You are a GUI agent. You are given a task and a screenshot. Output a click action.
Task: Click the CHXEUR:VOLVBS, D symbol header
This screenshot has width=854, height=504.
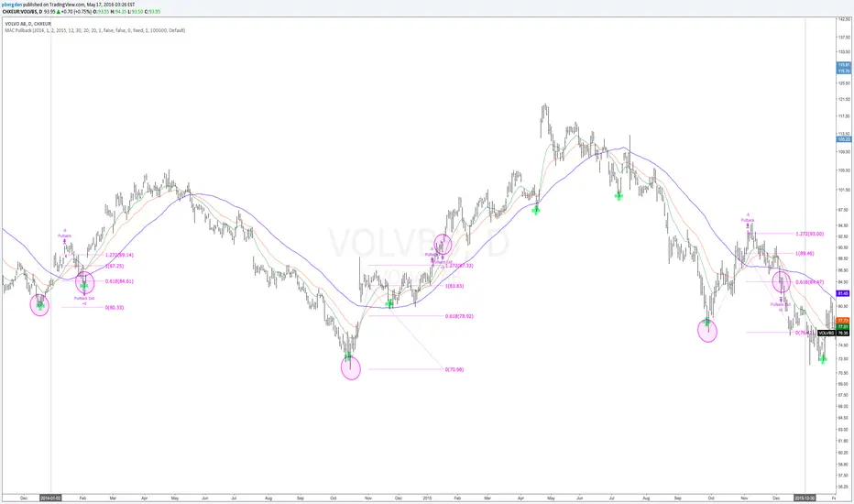(22, 11)
